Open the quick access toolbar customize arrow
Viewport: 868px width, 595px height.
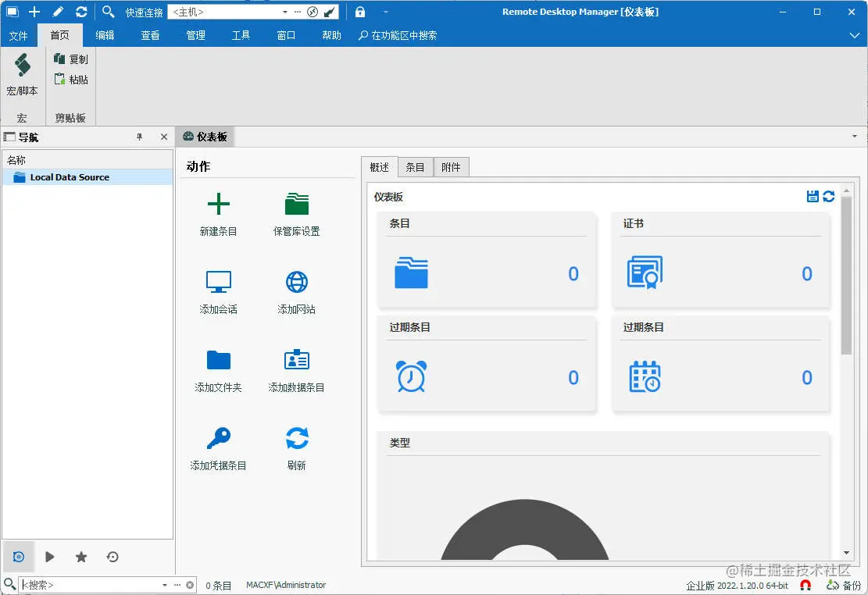click(386, 12)
